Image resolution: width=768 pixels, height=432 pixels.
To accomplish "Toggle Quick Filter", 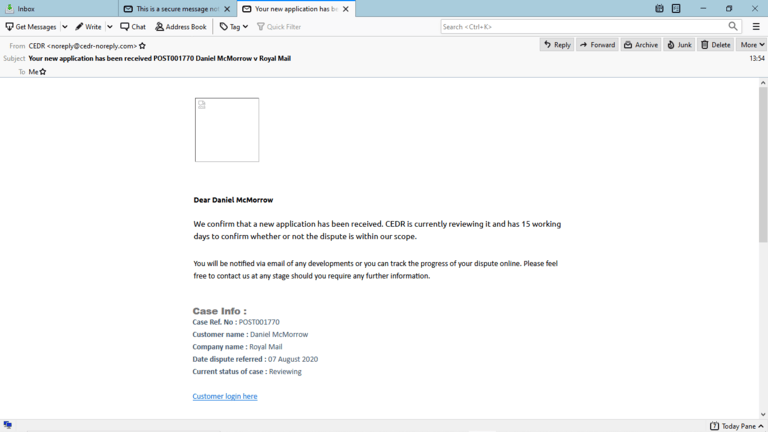I will pos(279,27).
